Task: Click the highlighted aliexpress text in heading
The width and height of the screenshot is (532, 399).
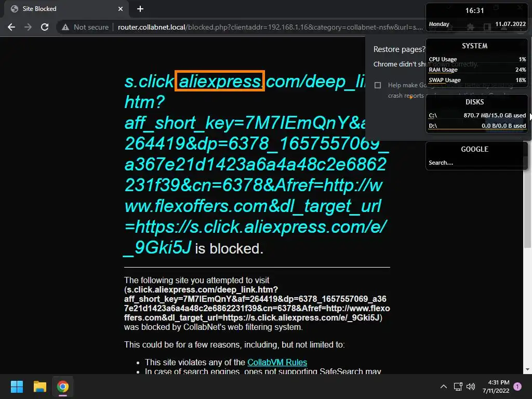Action: (x=220, y=81)
